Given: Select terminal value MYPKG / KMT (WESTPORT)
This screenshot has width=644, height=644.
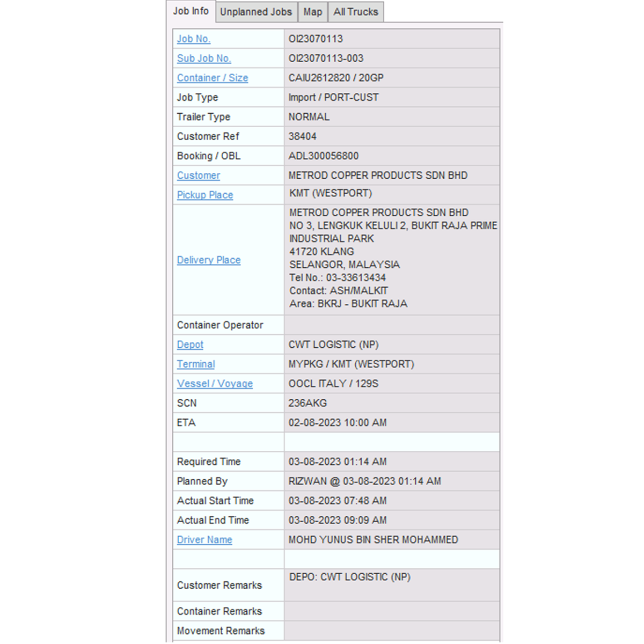Looking at the screenshot, I should pos(352,364).
